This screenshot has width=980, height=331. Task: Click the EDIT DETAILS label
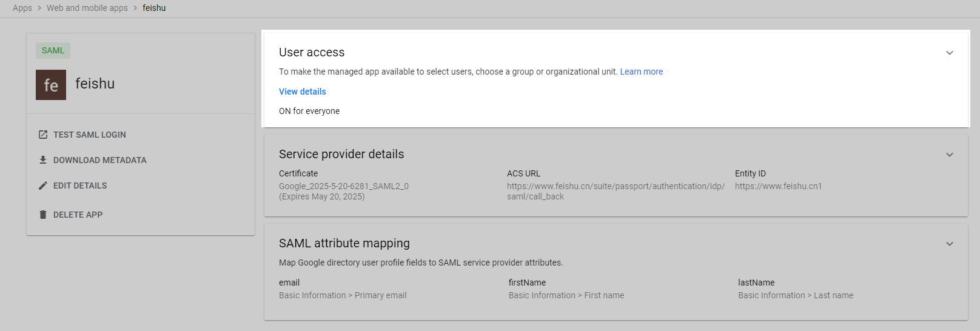80,186
